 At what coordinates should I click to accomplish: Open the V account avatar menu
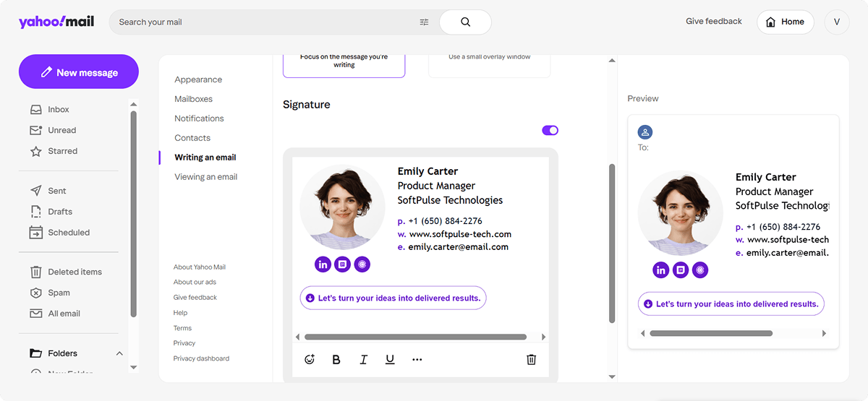click(x=837, y=22)
